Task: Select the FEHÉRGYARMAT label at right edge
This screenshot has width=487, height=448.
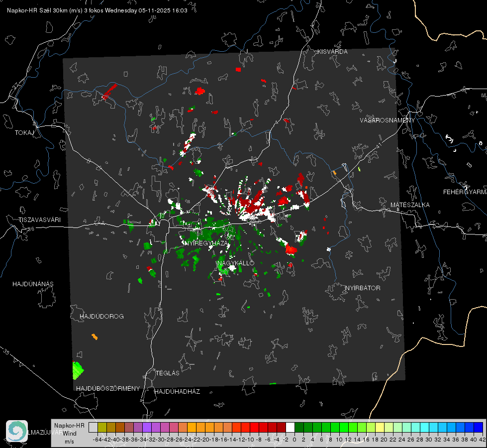Action: 465,192
